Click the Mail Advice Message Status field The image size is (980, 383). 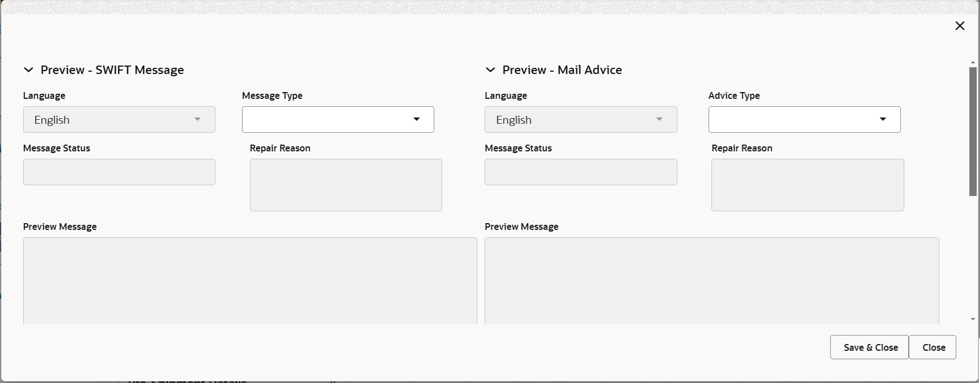tap(581, 172)
